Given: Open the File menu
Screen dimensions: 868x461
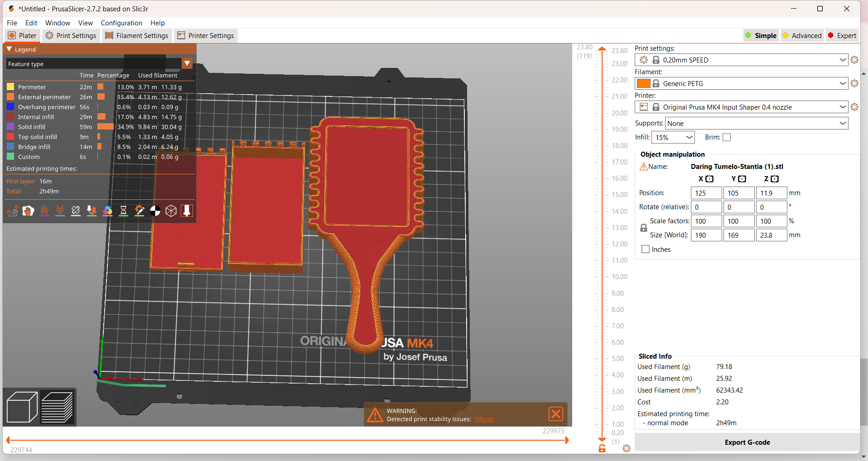Looking at the screenshot, I should [x=12, y=23].
